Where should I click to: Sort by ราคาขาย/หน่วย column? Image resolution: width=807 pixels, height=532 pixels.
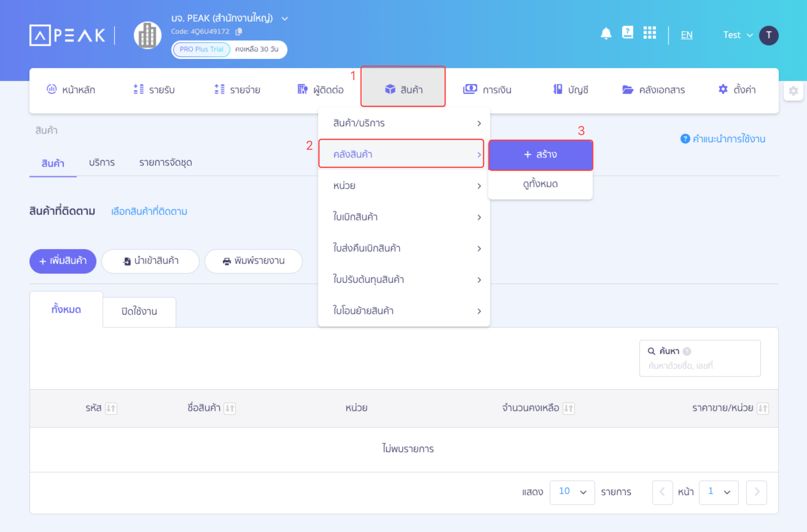click(x=763, y=408)
